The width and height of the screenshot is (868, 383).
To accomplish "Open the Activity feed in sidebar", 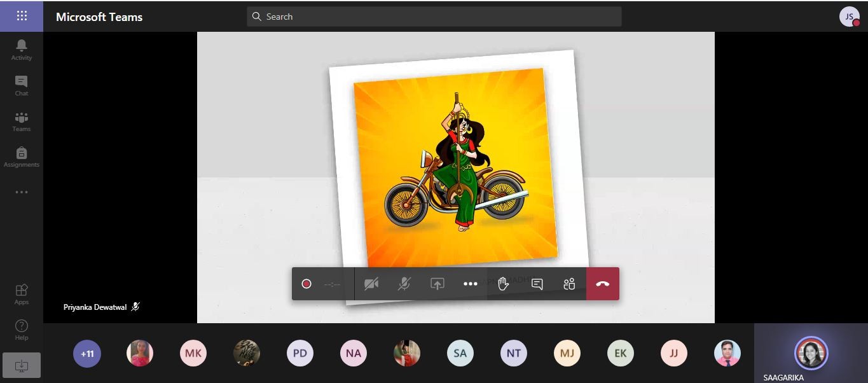I will pyautogui.click(x=22, y=49).
